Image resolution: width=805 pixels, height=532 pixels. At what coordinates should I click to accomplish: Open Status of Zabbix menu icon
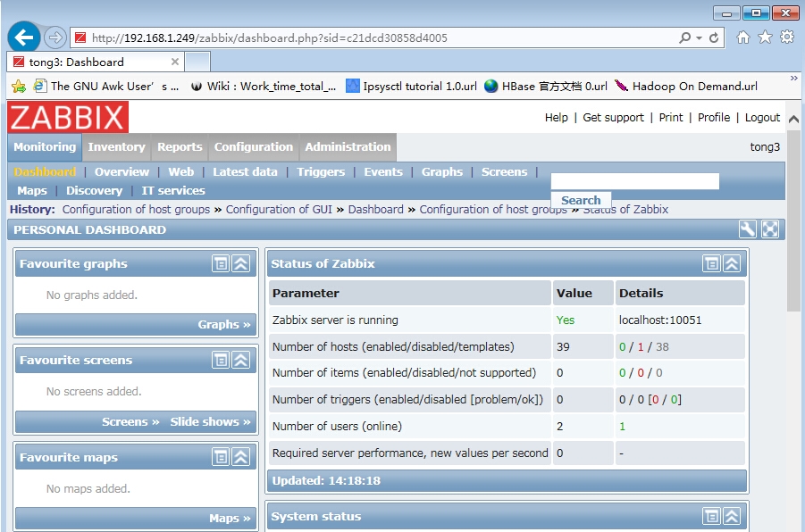[711, 263]
